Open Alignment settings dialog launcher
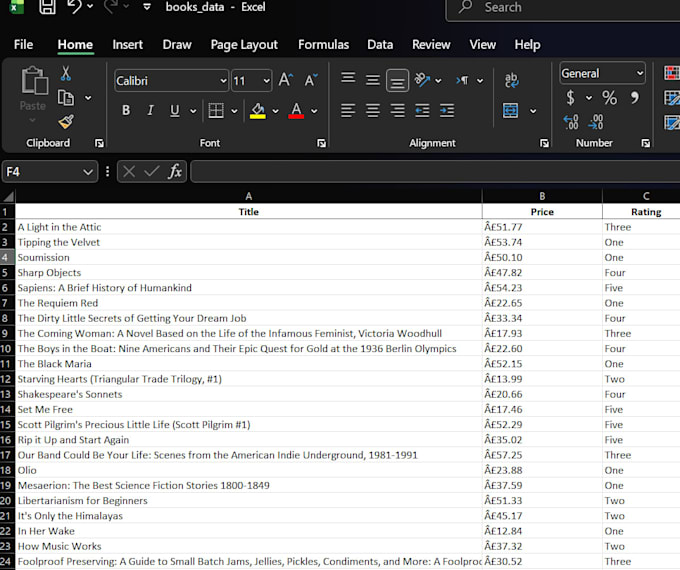Image resolution: width=680 pixels, height=570 pixels. tap(544, 143)
